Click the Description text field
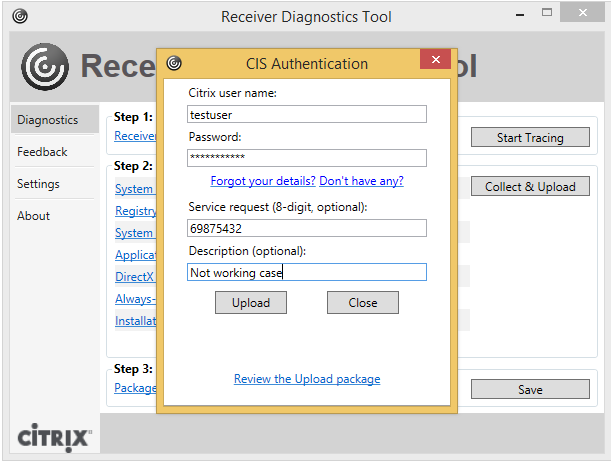Image resolution: width=611 pixels, height=464 pixels. pos(307,272)
